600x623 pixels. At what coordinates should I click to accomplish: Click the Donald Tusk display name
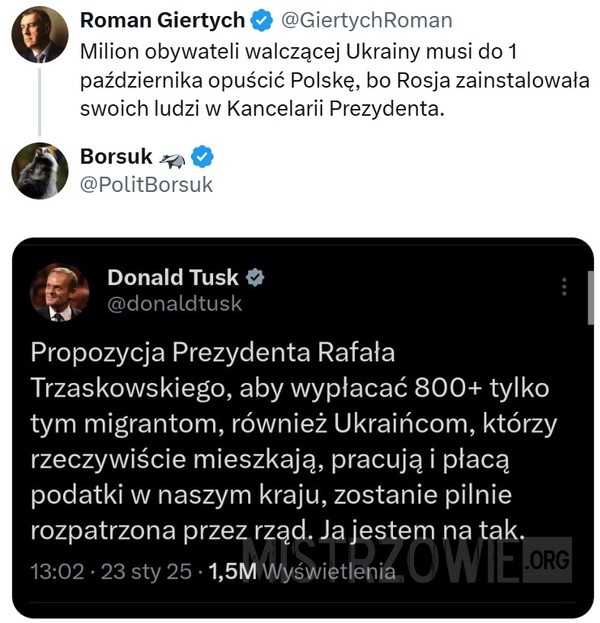pos(173,277)
